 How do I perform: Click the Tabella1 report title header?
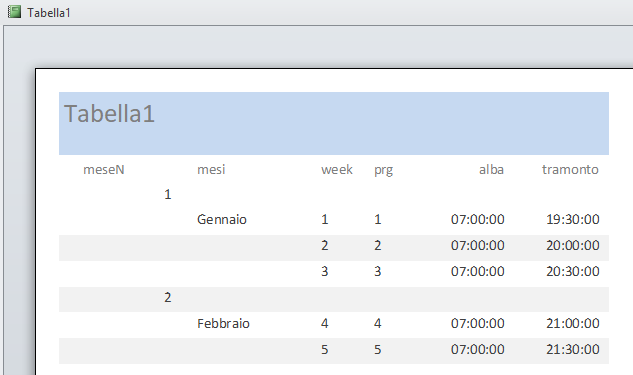(109, 113)
